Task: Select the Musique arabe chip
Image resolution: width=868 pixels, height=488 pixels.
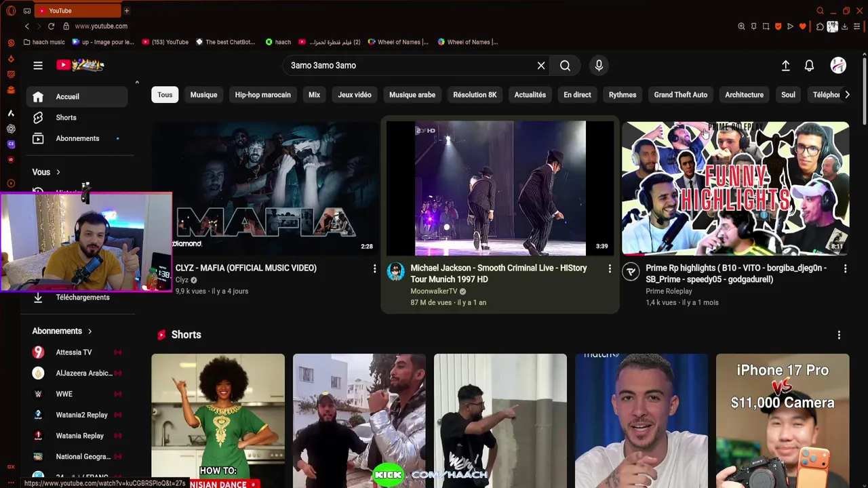Action: (x=412, y=95)
